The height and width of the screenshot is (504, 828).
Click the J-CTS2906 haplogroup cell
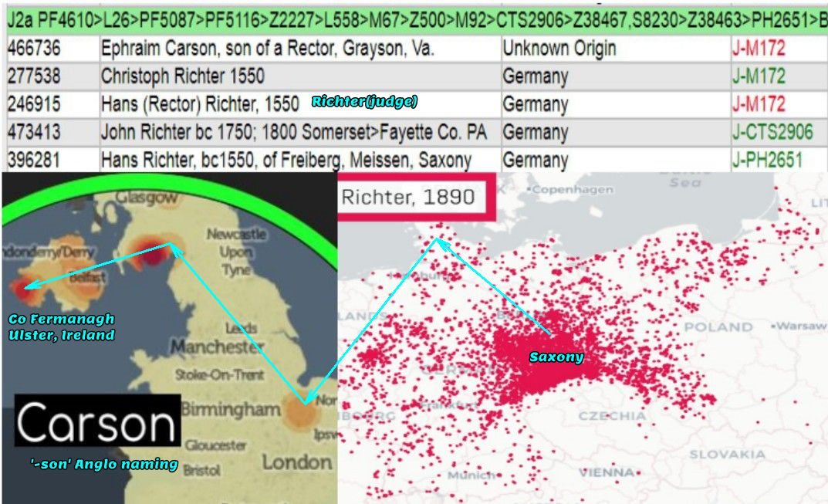(772, 132)
